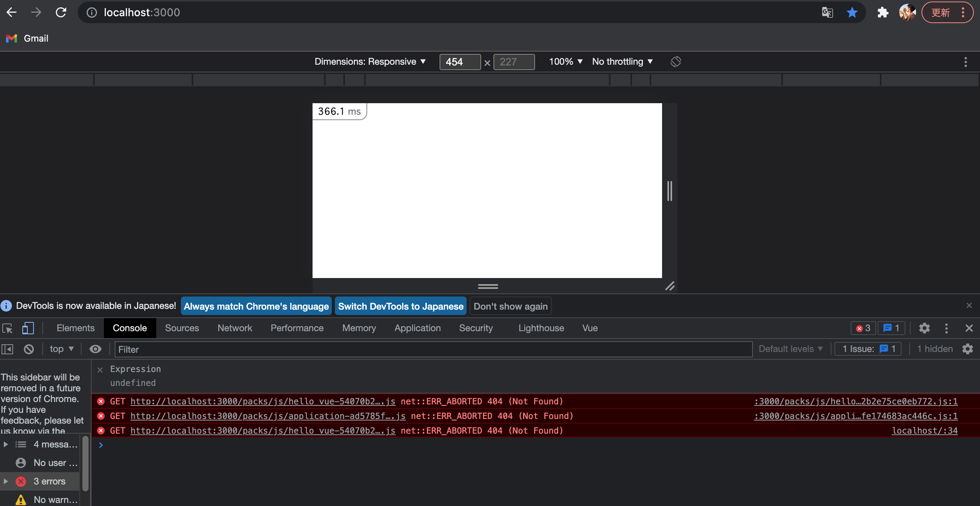The width and height of the screenshot is (980, 506).
Task: Open the 100% zoom dropdown
Action: (565, 62)
